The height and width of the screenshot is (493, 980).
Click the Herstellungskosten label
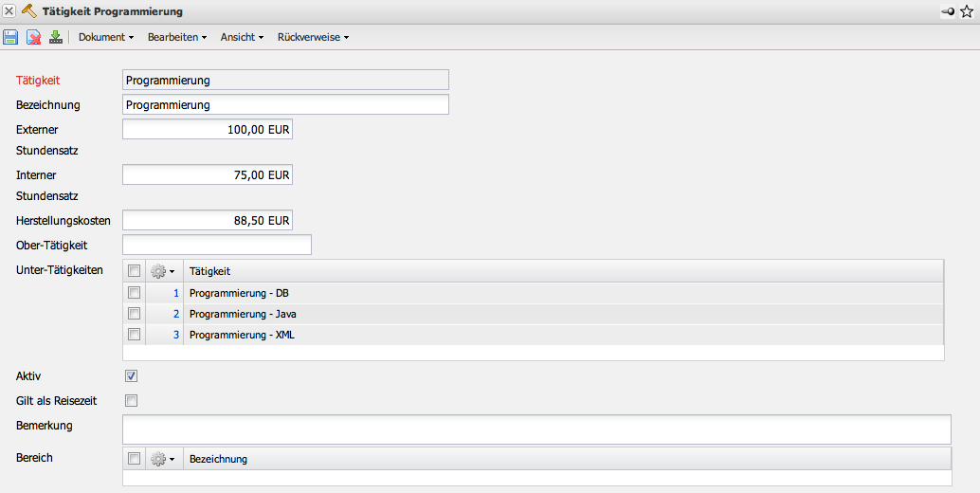click(64, 220)
